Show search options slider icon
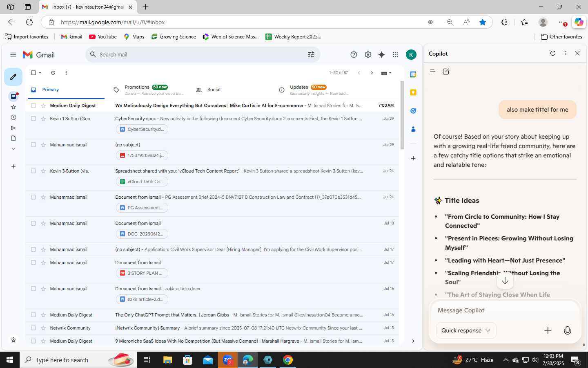The height and width of the screenshot is (368, 588). (311, 54)
